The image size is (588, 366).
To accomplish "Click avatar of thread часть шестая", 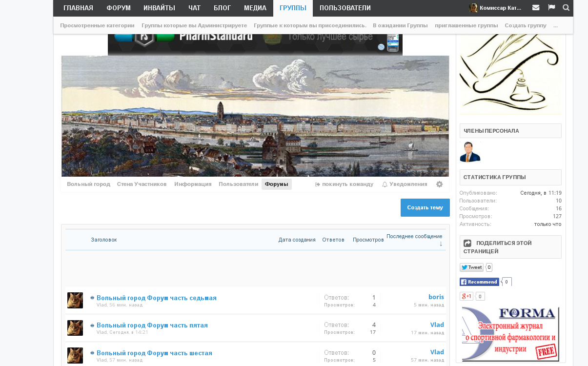I will (x=75, y=356).
